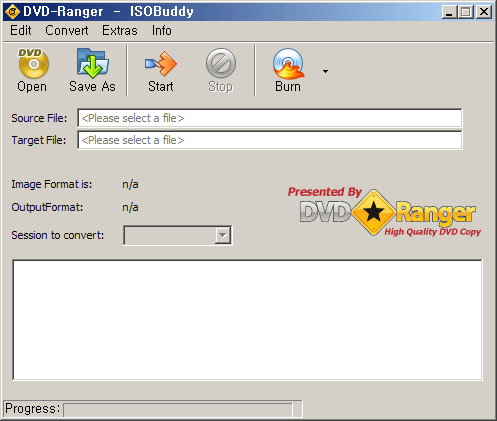Click the Session to convert label
The width and height of the screenshot is (497, 421).
pos(58,235)
